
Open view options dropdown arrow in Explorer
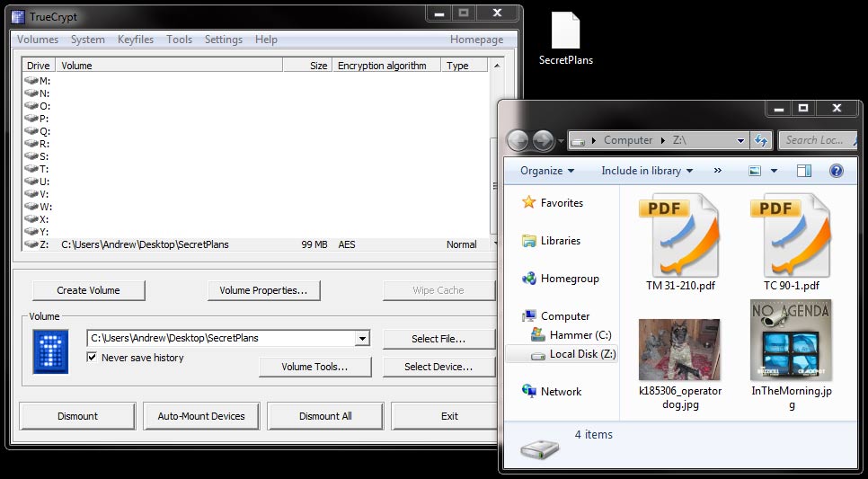[x=774, y=171]
